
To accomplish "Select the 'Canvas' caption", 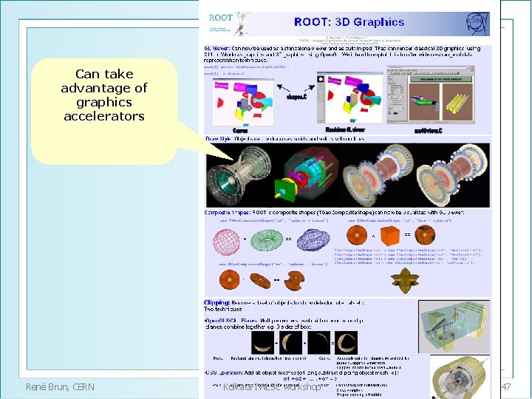I will (x=240, y=131).
